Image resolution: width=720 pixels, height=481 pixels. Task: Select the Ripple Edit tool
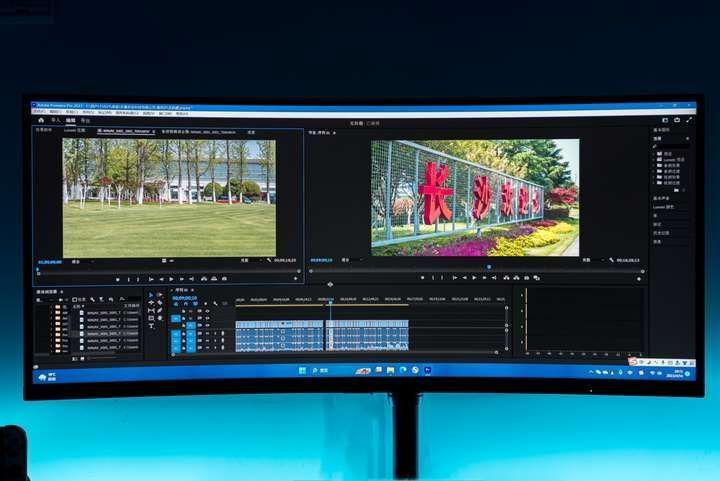pos(151,303)
